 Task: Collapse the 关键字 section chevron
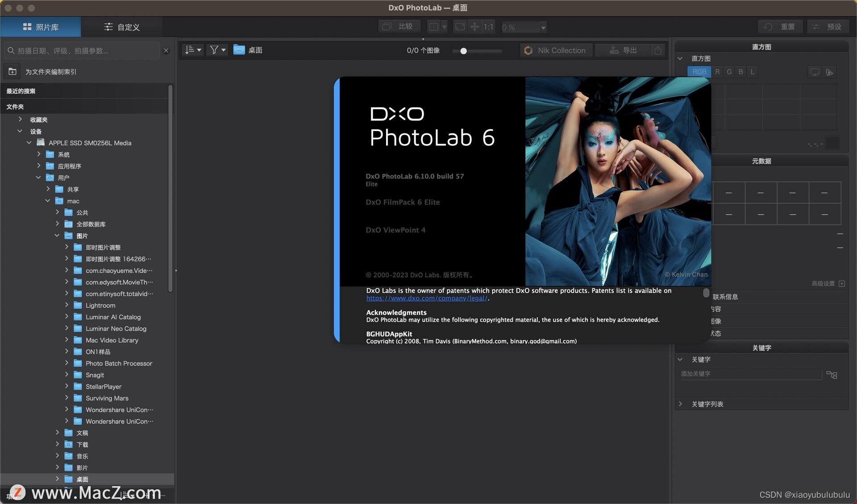[680, 359]
